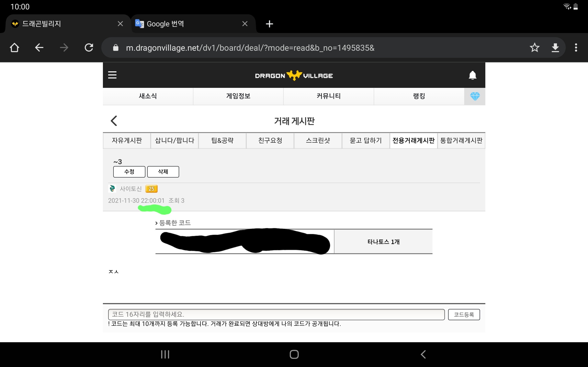The width and height of the screenshot is (588, 367).
Task: Switch to 통합거래게시판 tab
Action: (461, 141)
